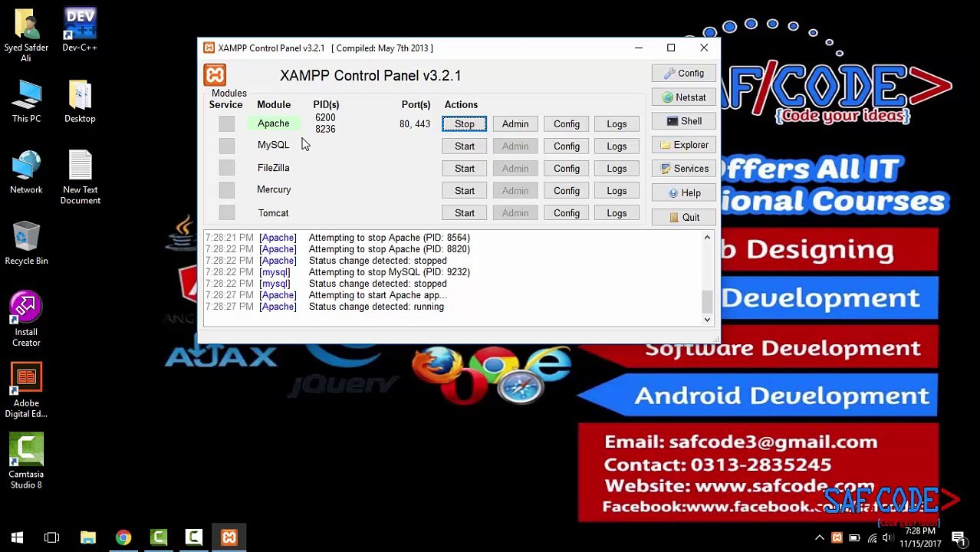The image size is (980, 552).
Task: Open the Windows Start menu
Action: [x=17, y=537]
